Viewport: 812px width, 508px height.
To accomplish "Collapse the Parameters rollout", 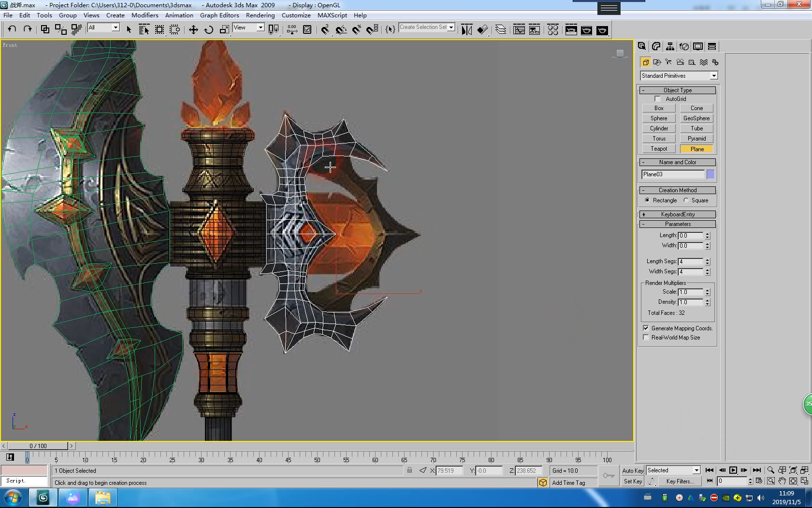I will [678, 224].
